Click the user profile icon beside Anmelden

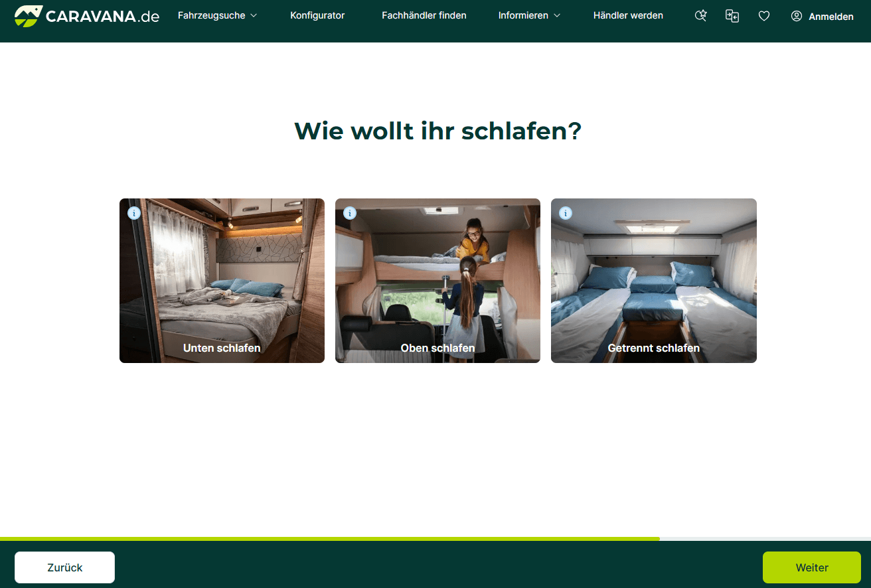797,16
